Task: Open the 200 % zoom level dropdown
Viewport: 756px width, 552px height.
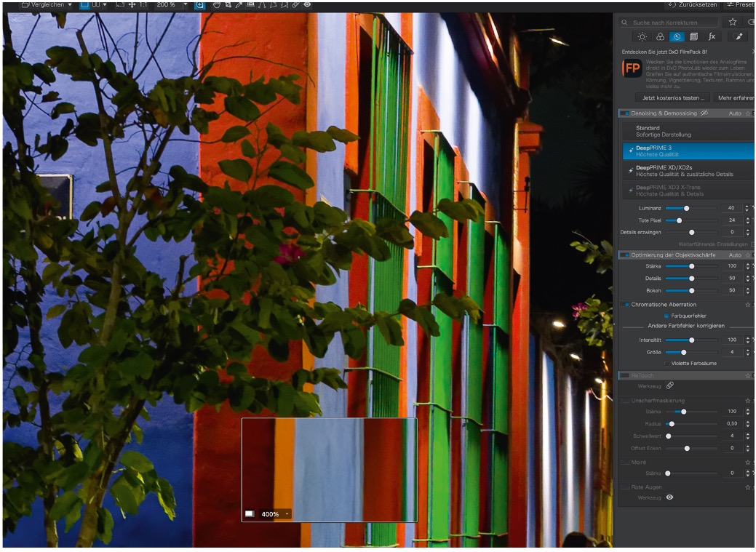Action: (x=185, y=5)
